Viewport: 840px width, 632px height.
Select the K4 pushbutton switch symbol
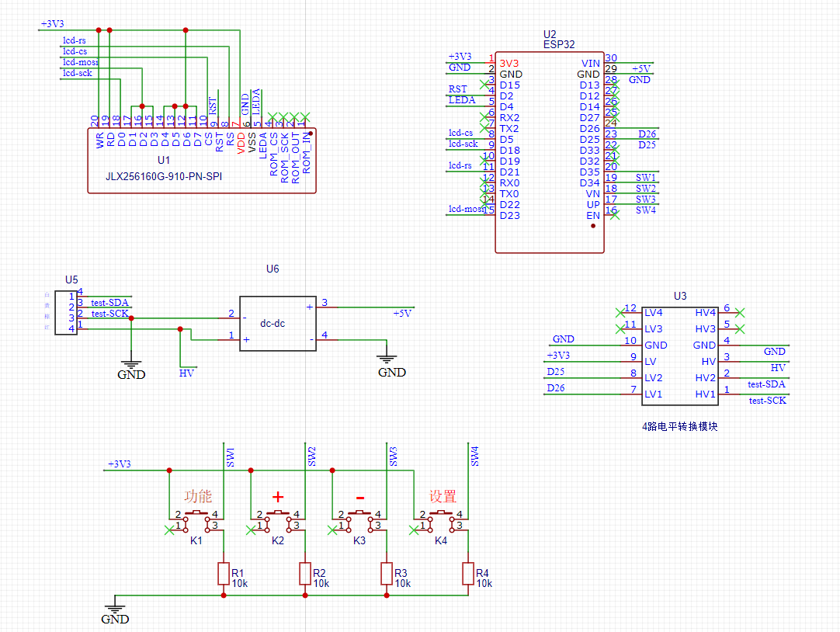coord(441,522)
